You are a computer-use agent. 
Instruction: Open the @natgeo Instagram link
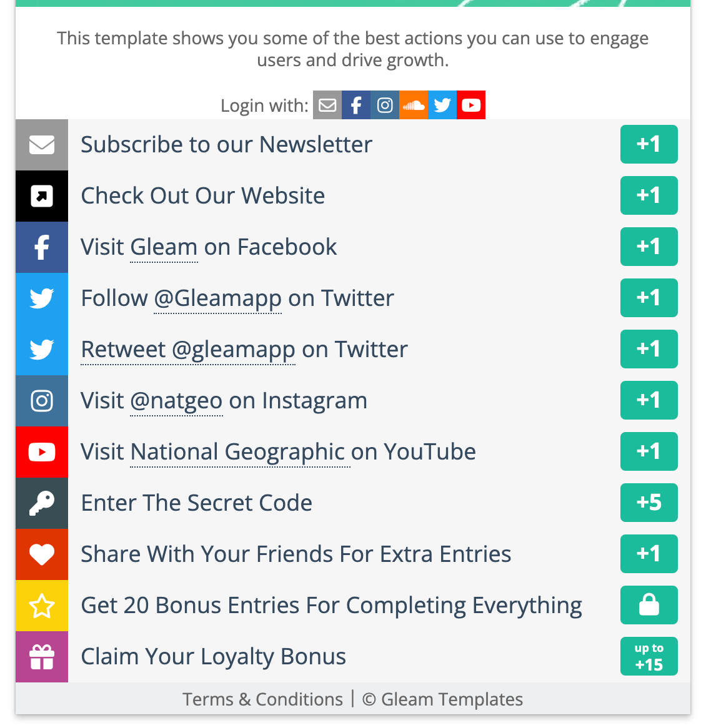pyautogui.click(x=177, y=401)
